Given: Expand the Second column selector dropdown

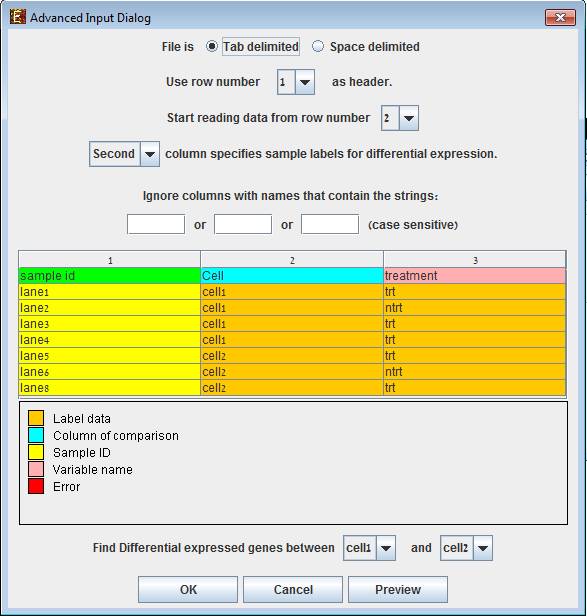Looking at the screenshot, I should (x=150, y=154).
